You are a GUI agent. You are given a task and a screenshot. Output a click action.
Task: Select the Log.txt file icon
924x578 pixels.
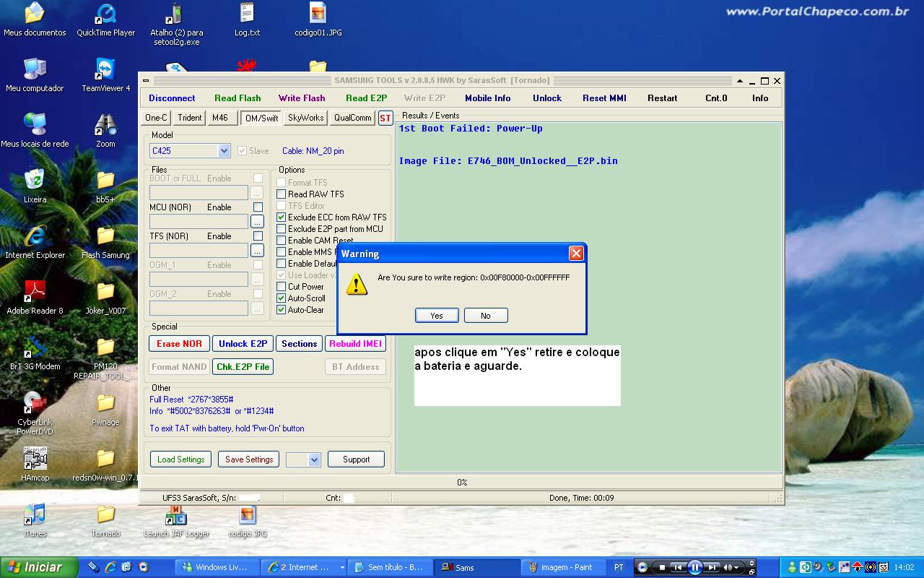tap(247, 20)
